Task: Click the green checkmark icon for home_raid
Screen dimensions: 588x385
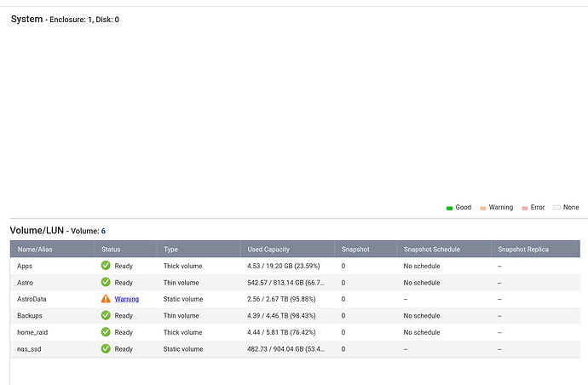Action: coord(106,332)
